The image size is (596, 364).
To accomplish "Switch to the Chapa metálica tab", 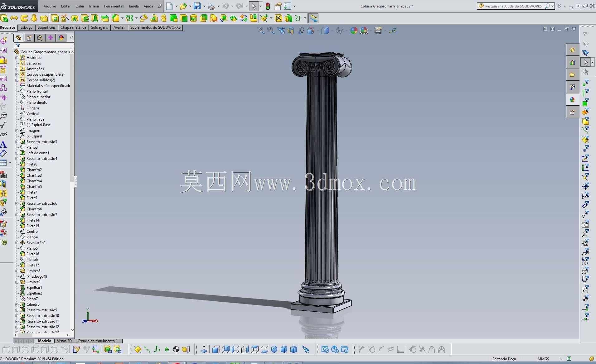I will pyautogui.click(x=73, y=27).
